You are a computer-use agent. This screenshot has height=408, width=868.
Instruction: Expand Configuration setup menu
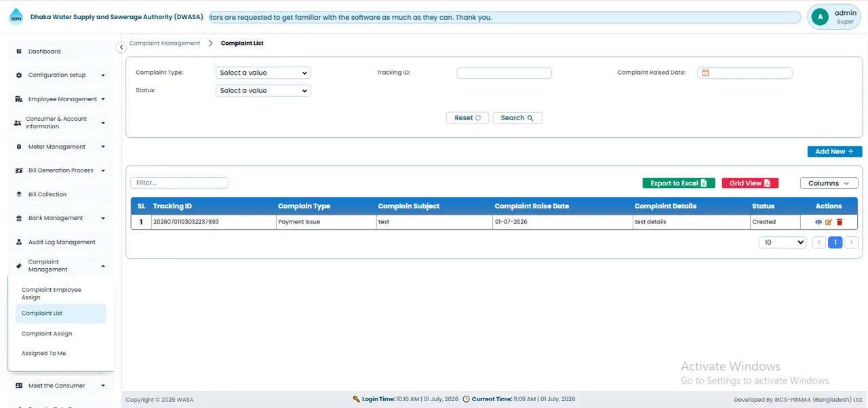point(61,75)
